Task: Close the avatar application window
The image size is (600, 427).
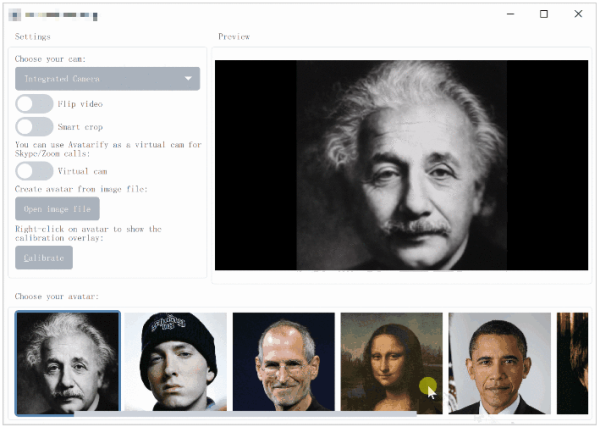Action: tap(578, 14)
